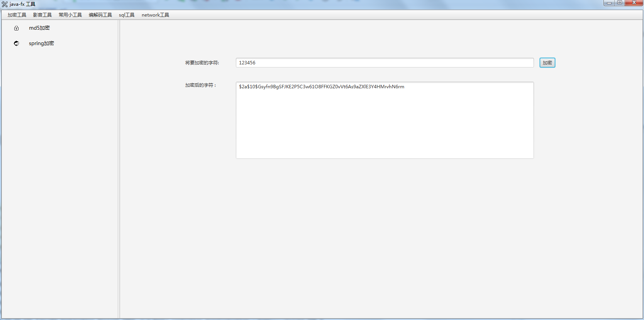The image size is (644, 320).
Task: Maximize the java-fx 工具 window
Action: coord(619,3)
